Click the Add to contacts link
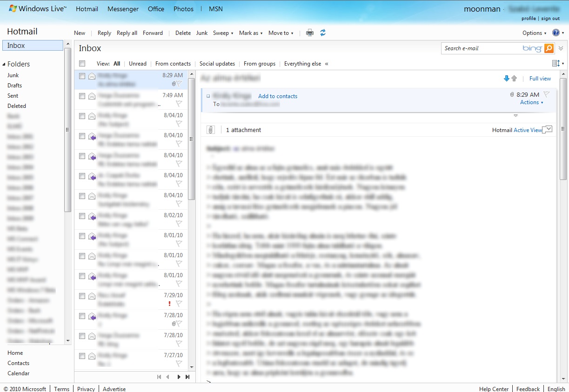This screenshot has width=569, height=392. [x=278, y=96]
